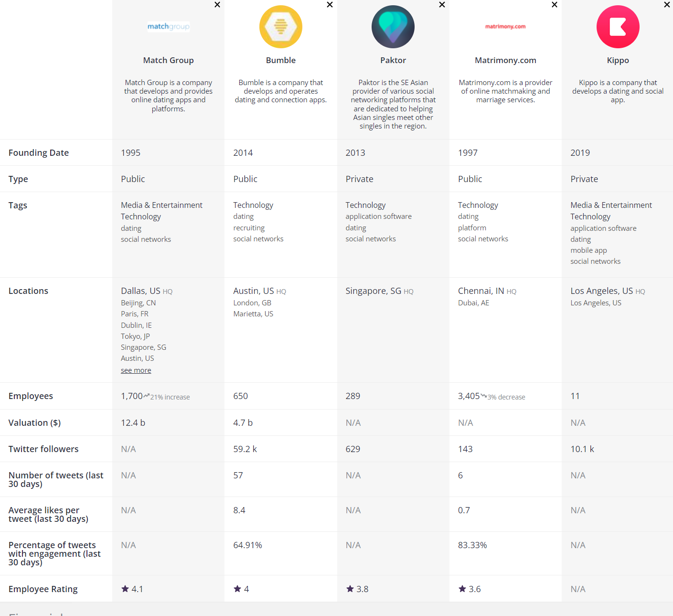
Task: Open the Match Group company name link
Action: [168, 60]
